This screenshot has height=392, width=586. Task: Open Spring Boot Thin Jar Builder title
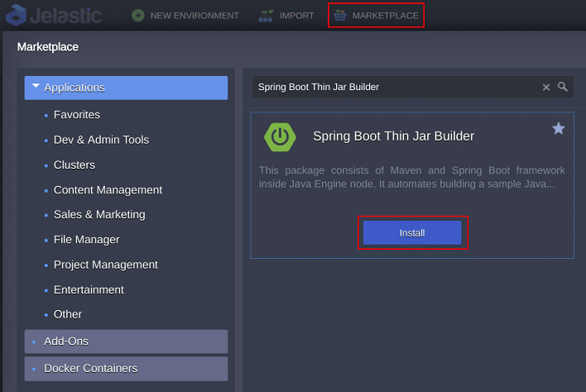[x=393, y=136]
